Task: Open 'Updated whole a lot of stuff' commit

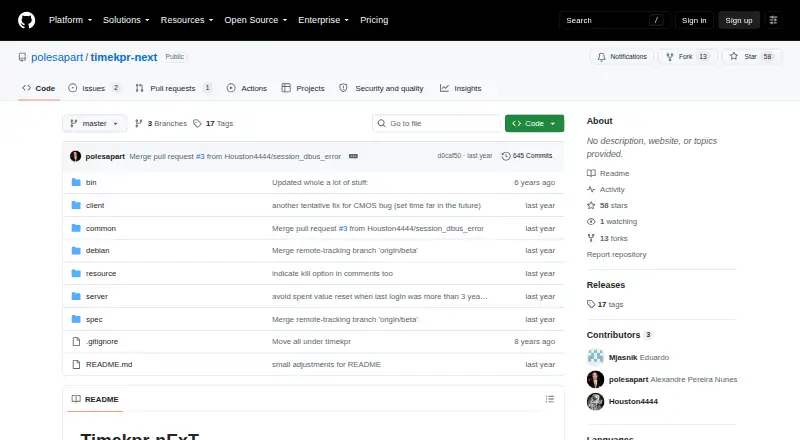Action: point(320,182)
